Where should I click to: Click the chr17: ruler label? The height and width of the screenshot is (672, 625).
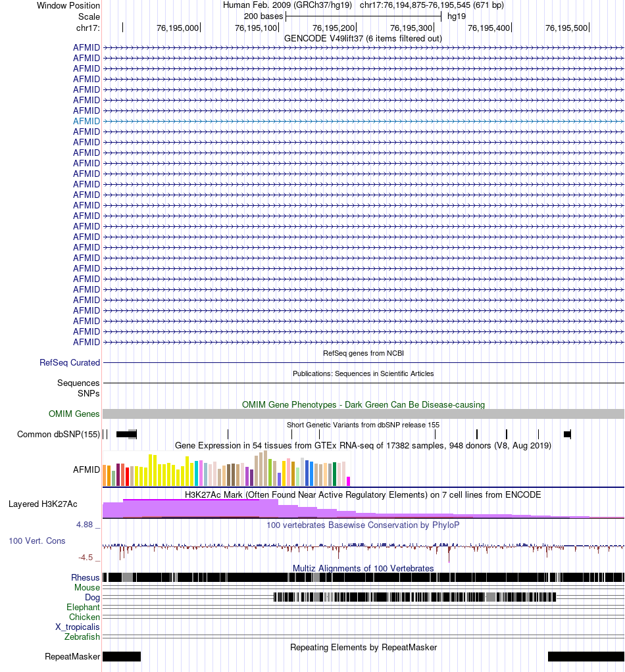pyautogui.click(x=88, y=28)
